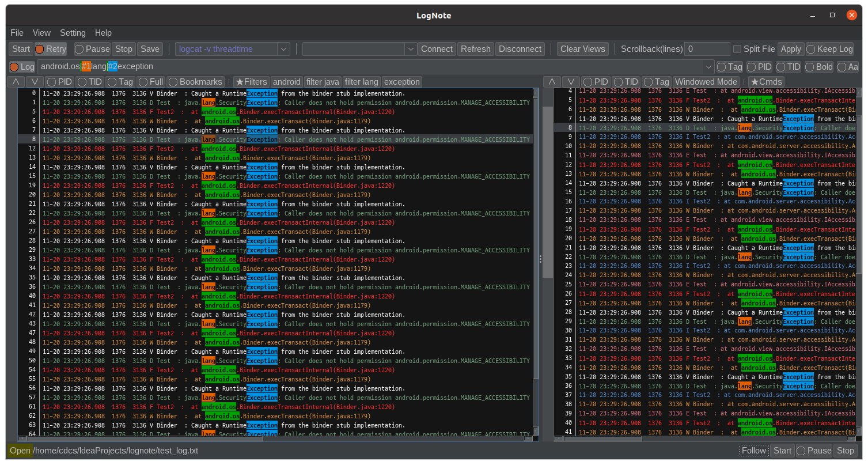
Task: Toggle Tag column in left log toolbar
Action: pos(120,82)
